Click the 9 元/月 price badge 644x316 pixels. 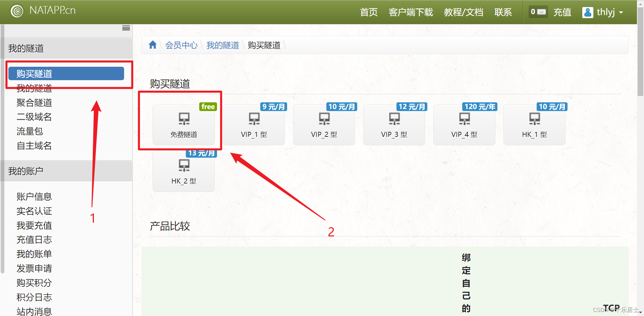tap(273, 107)
